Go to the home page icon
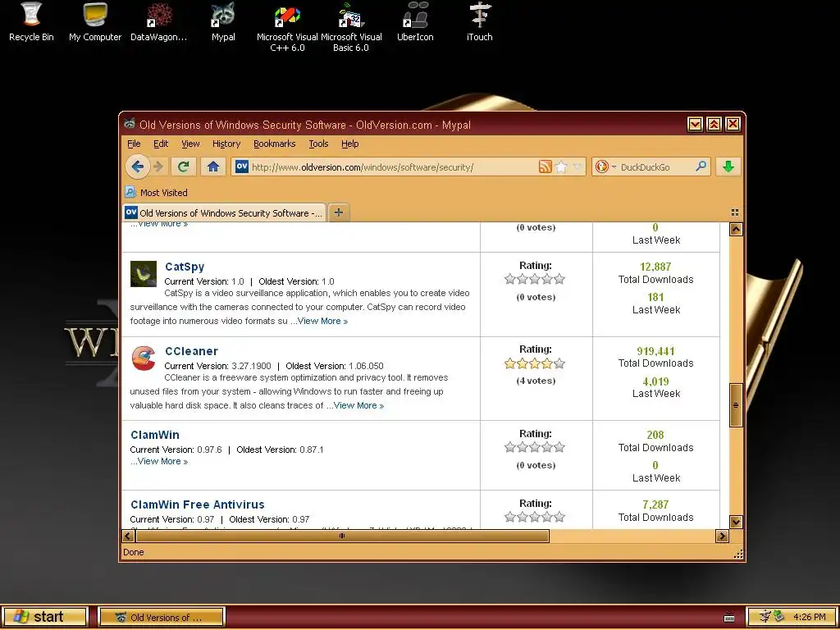Screen dimensions: 840x630 click(x=212, y=167)
